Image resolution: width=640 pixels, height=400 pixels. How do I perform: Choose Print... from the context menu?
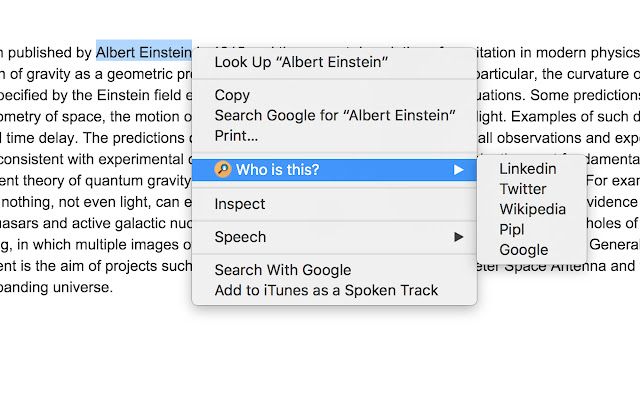click(236, 135)
